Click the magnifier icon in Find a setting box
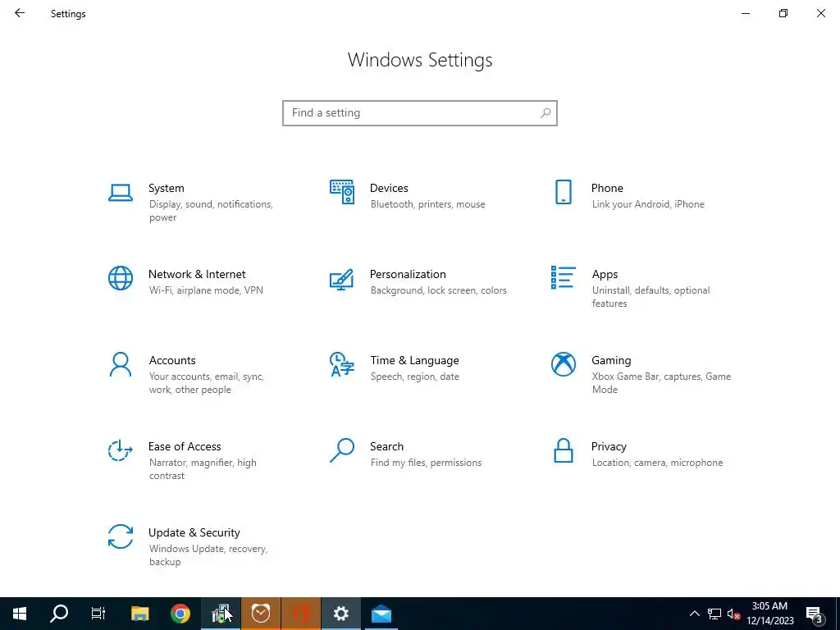This screenshot has width=840, height=630. point(546,113)
